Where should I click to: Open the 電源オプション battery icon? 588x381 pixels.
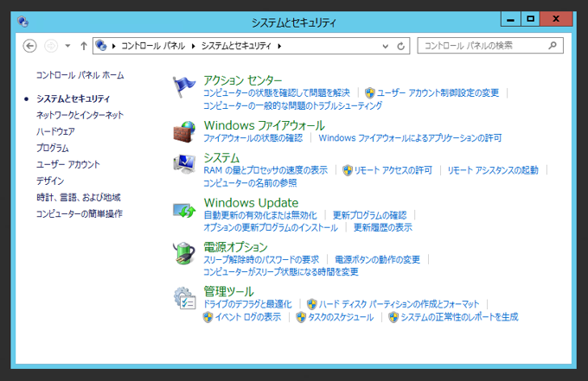184,253
